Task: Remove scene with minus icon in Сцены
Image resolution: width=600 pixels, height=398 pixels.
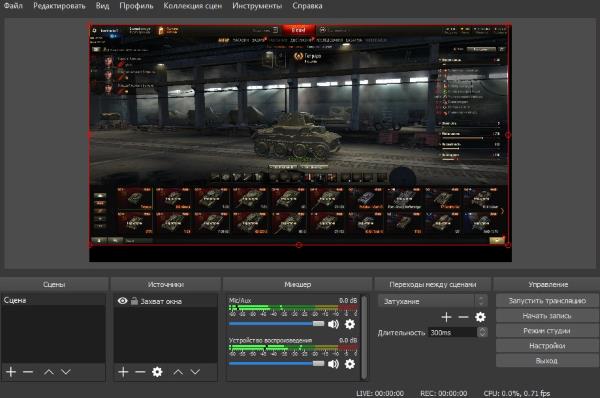Action: (28, 372)
